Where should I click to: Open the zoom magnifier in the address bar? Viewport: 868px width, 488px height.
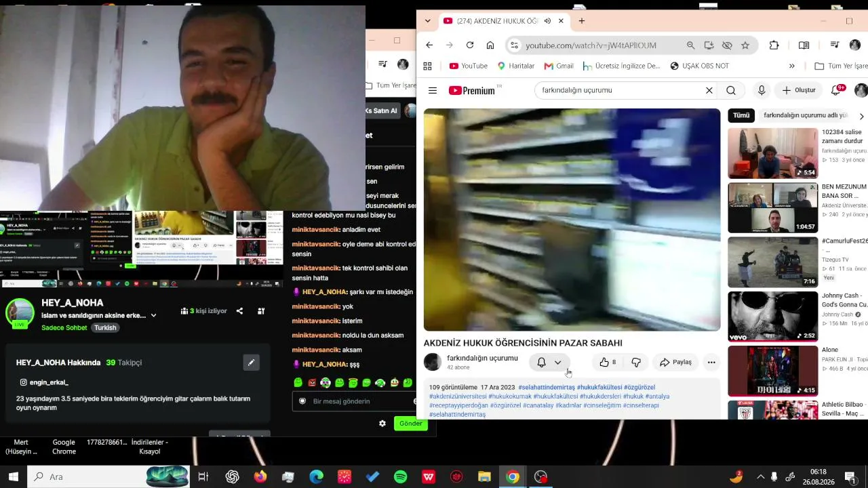coord(690,45)
